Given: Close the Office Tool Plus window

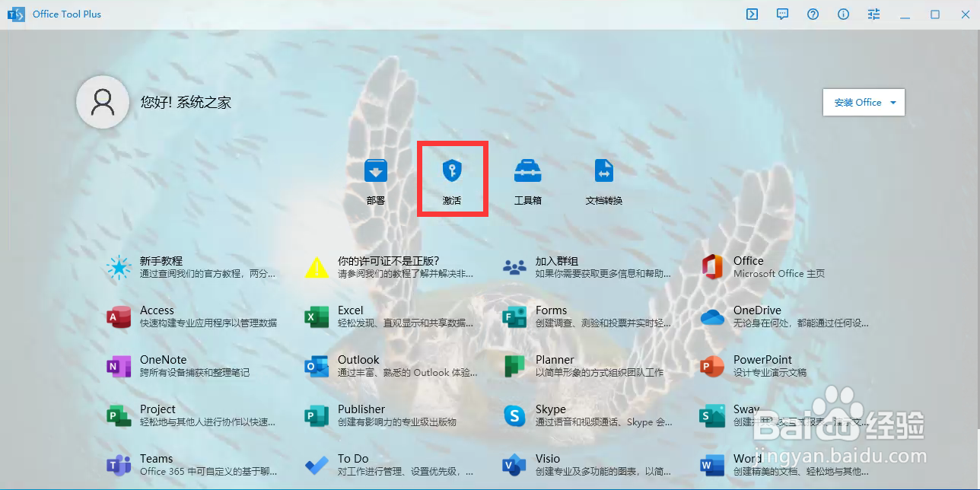Looking at the screenshot, I should click(x=964, y=14).
